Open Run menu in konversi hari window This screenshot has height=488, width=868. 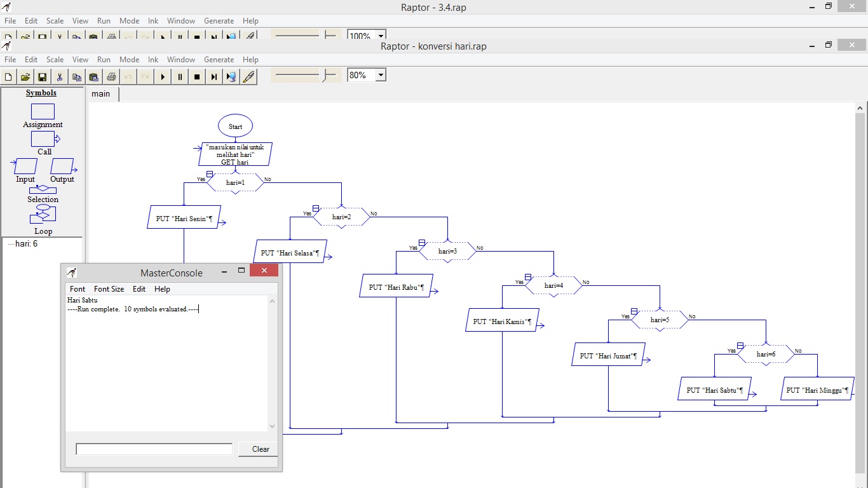[x=104, y=60]
